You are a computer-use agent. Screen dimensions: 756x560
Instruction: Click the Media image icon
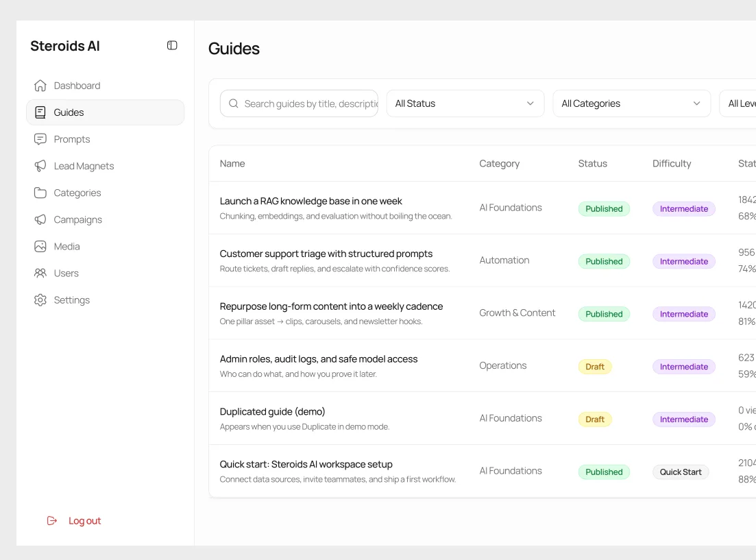click(x=40, y=246)
